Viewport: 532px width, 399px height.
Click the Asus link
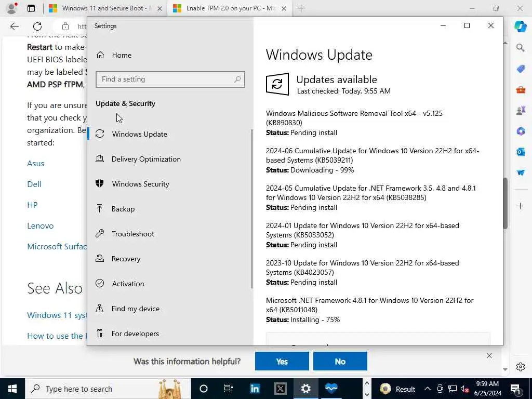[36, 164]
